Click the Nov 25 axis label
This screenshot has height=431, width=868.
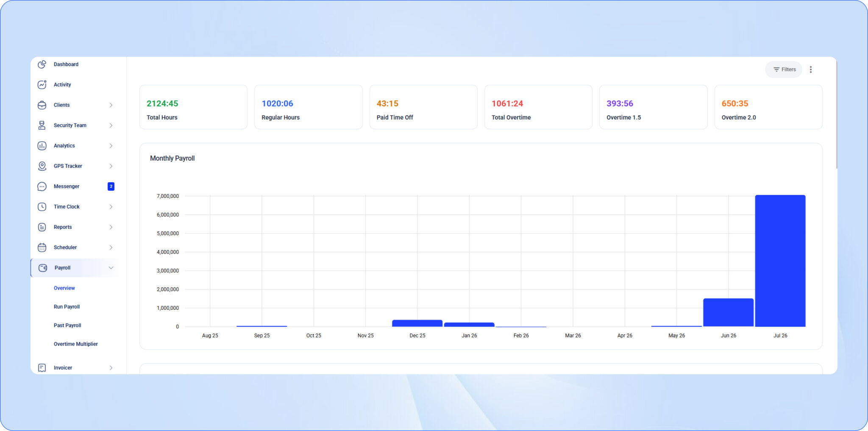pyautogui.click(x=366, y=336)
